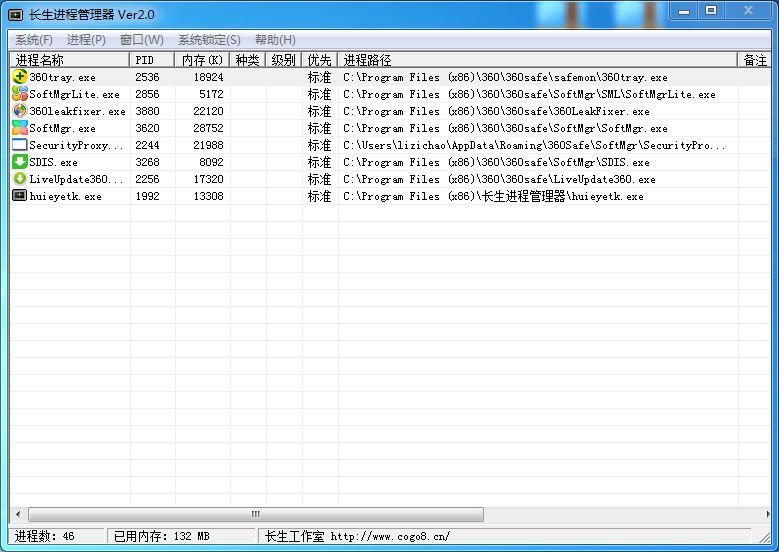This screenshot has width=779, height=552.
Task: Click PID value 1992
Action: coord(148,196)
